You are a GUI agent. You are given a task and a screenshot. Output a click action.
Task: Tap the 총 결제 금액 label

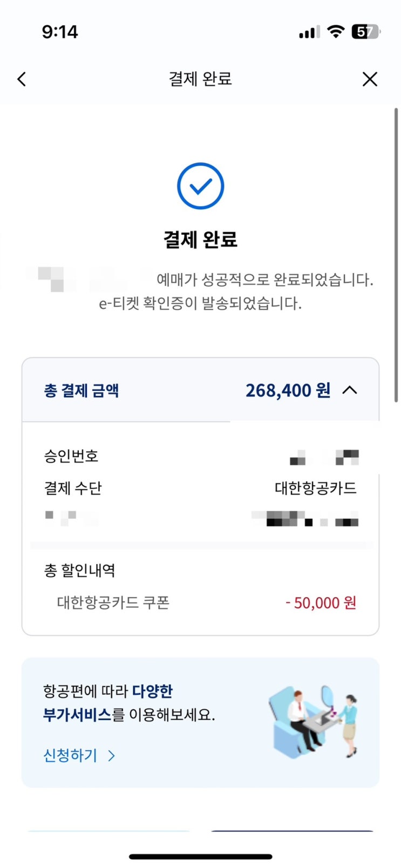point(81,390)
